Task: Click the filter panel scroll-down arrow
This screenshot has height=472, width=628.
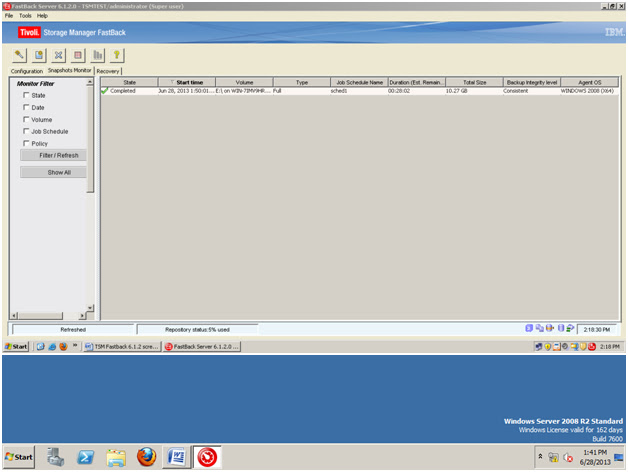Action: [x=90, y=308]
